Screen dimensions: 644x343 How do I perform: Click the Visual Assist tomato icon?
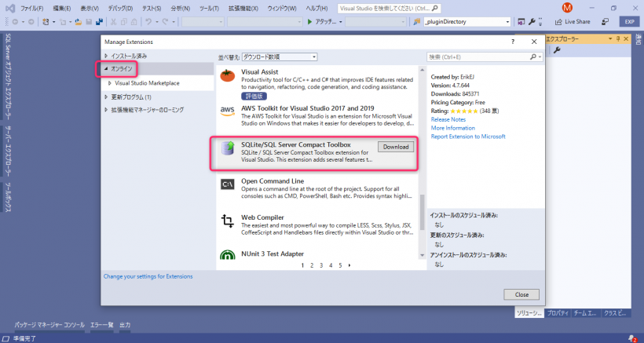[x=227, y=76]
